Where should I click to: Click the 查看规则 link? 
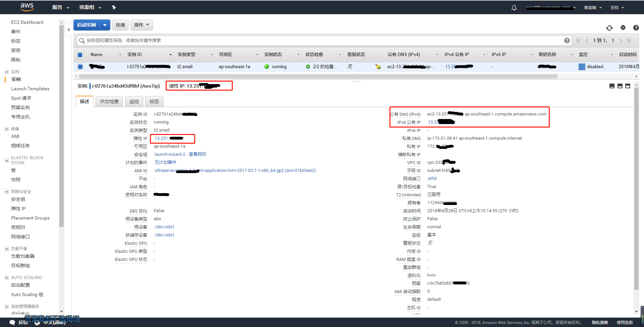pyautogui.click(x=197, y=154)
